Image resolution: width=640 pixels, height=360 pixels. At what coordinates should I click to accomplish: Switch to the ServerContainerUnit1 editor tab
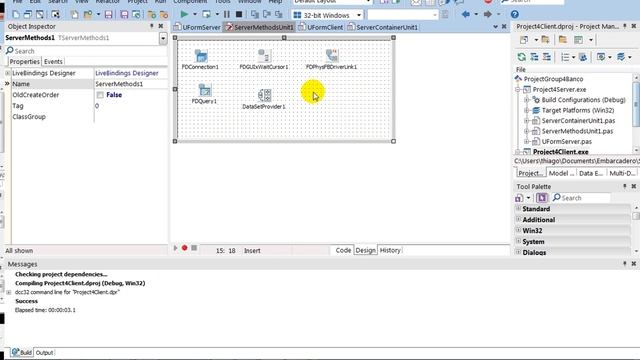tap(383, 27)
